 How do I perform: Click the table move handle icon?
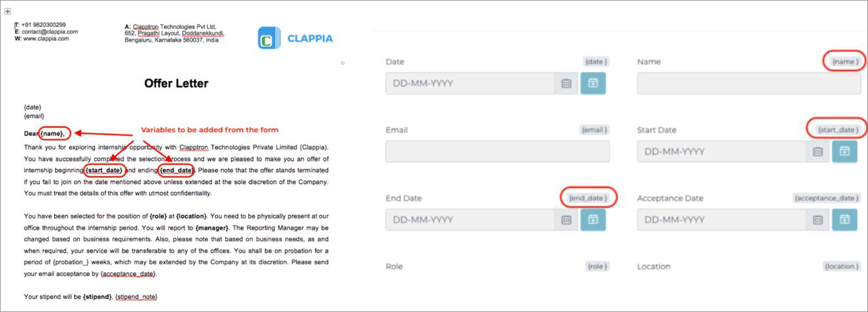(x=8, y=11)
